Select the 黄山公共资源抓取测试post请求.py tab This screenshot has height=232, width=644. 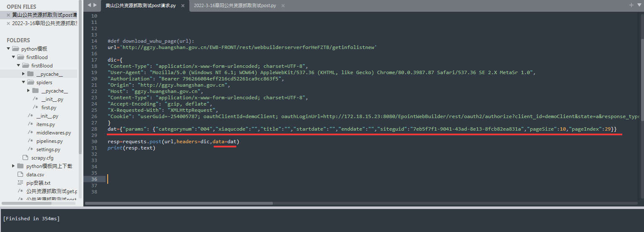pyautogui.click(x=140, y=6)
